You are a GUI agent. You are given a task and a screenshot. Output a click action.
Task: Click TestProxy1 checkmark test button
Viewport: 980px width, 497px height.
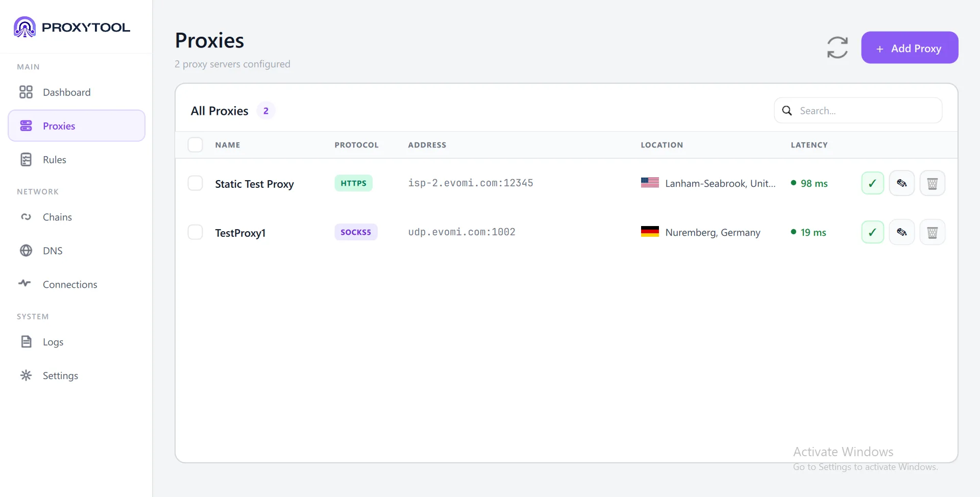tap(873, 232)
